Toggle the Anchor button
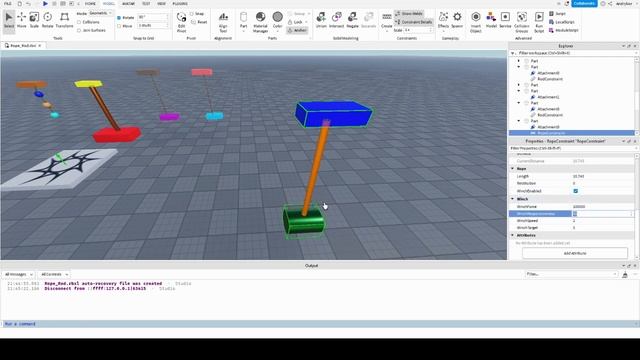The height and width of the screenshot is (360, 640). coord(297,30)
